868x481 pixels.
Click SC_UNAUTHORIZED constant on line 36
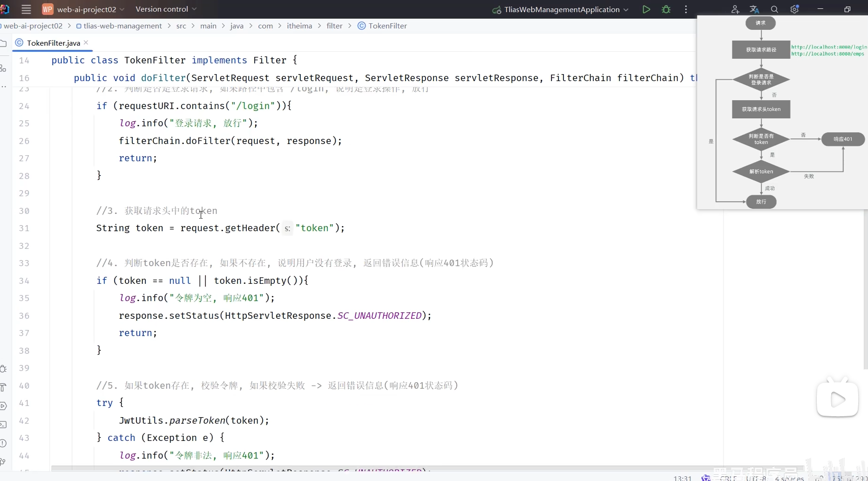point(380,316)
